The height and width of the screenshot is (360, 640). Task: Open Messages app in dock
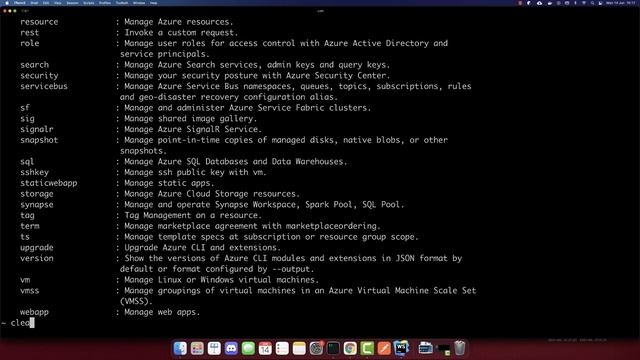[x=248, y=348]
